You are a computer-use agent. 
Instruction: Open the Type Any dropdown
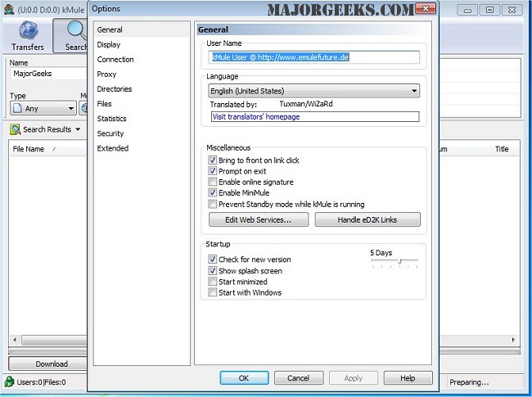(x=43, y=109)
